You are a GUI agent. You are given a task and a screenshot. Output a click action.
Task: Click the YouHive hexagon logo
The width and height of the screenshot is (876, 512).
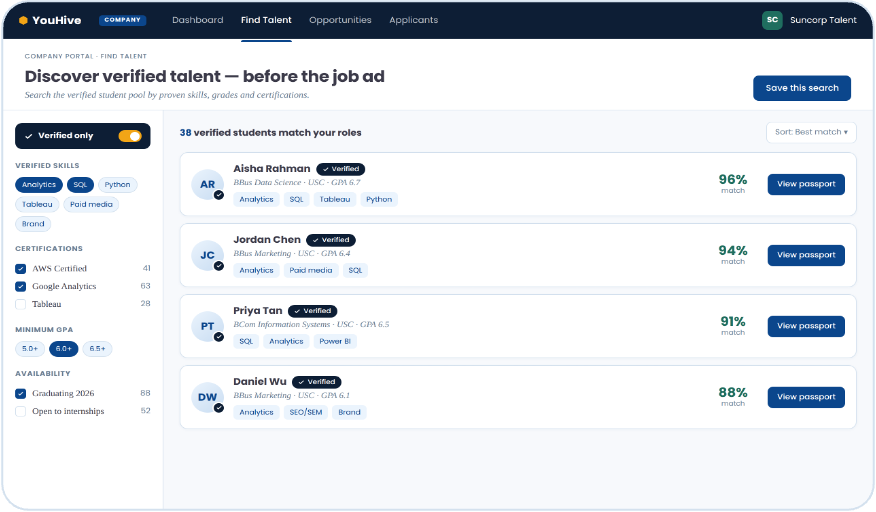point(23,20)
